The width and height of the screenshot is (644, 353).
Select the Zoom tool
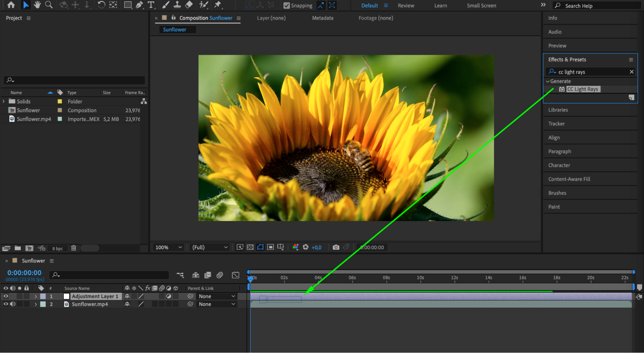click(49, 5)
